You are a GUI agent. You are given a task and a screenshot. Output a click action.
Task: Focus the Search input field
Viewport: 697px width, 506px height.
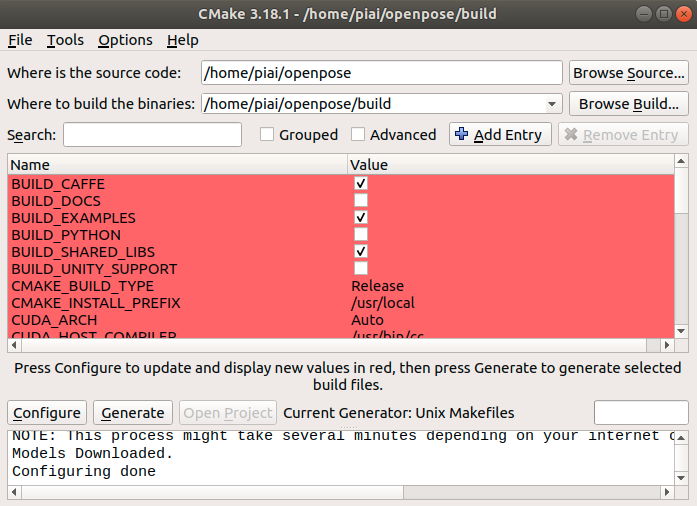coord(152,134)
